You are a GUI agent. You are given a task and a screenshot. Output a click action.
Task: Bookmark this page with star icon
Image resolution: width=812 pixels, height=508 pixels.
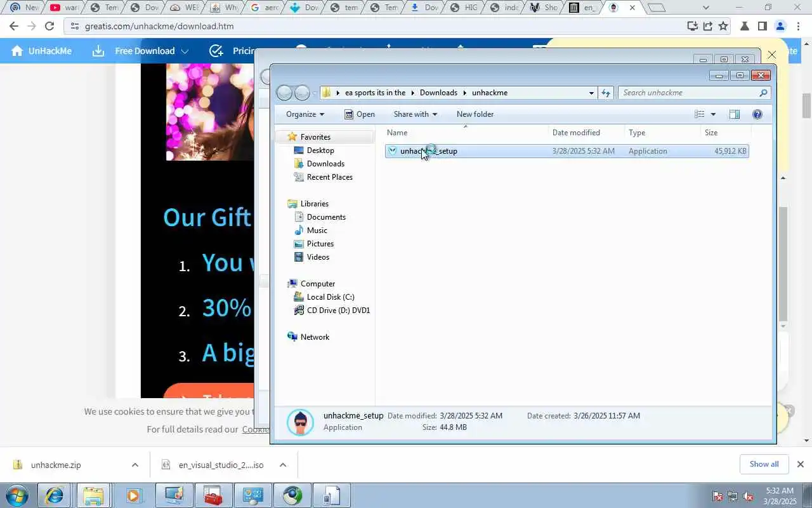point(723,26)
